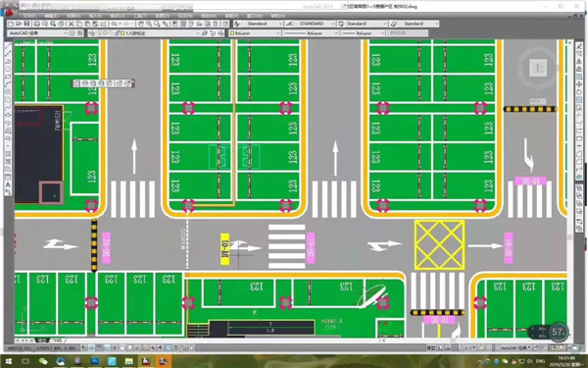Screen dimensions: 588x368
Task: Click the Cut scissors icon
Action: point(72,24)
